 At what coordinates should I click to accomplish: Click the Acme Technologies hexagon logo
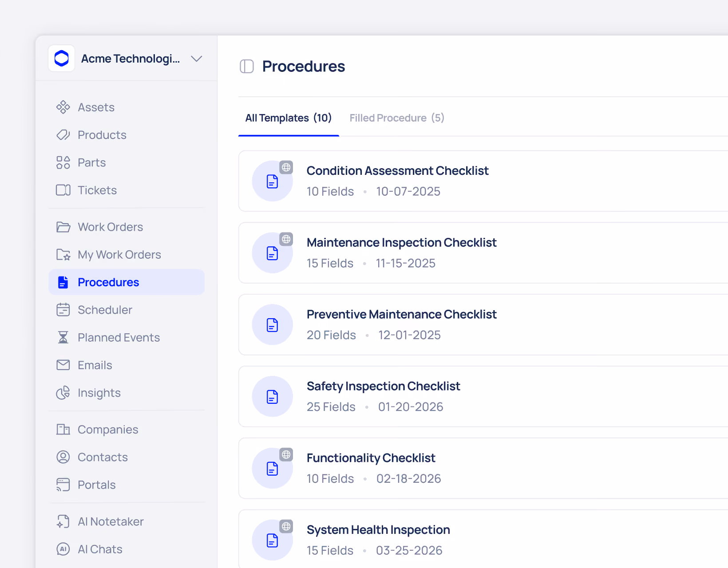(x=62, y=58)
